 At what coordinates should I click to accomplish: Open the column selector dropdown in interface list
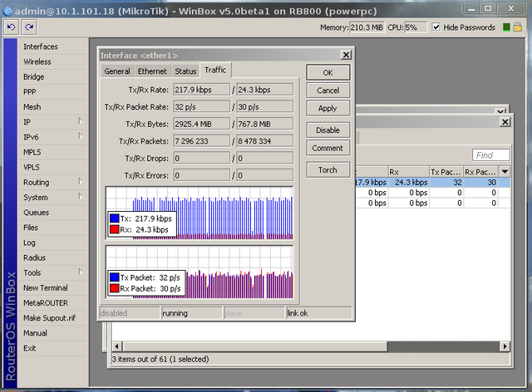[x=505, y=172]
